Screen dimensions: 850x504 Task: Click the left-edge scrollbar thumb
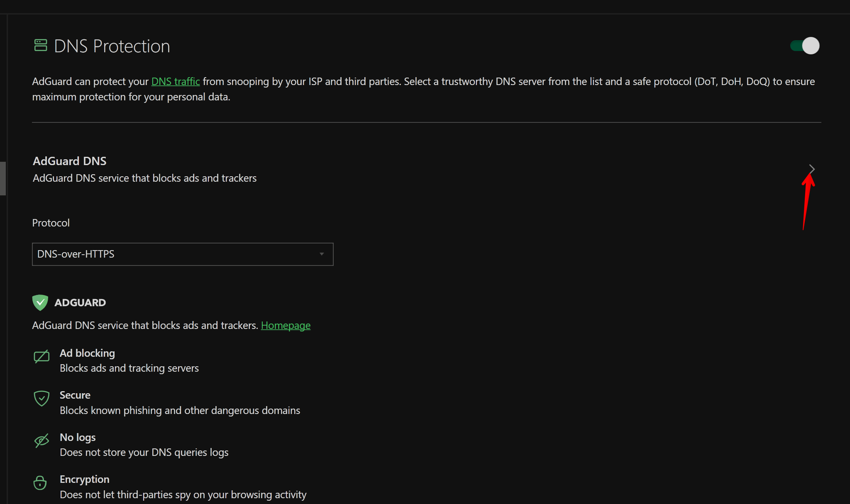pyautogui.click(x=3, y=178)
